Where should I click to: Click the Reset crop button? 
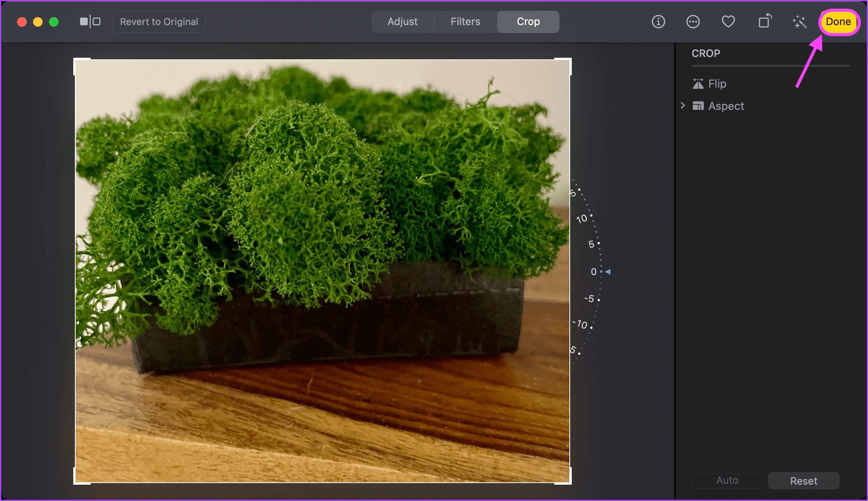pos(803,481)
